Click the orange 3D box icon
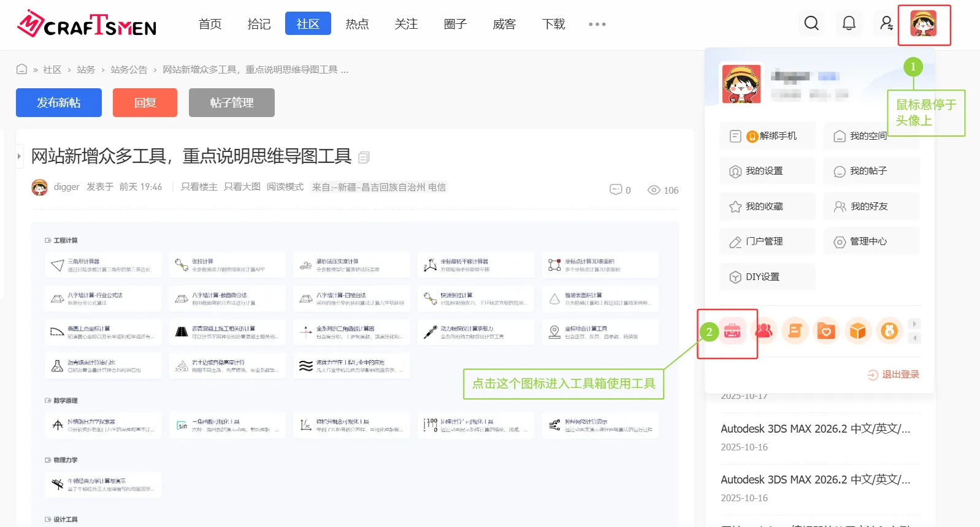 (857, 332)
